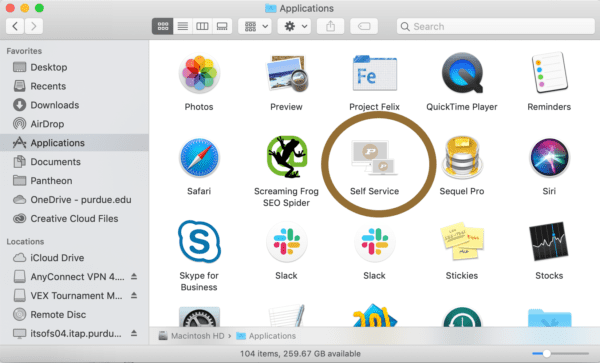The height and width of the screenshot is (363, 600).
Task: Open iCloud Drive in the sidebar
Action: click(x=75, y=258)
